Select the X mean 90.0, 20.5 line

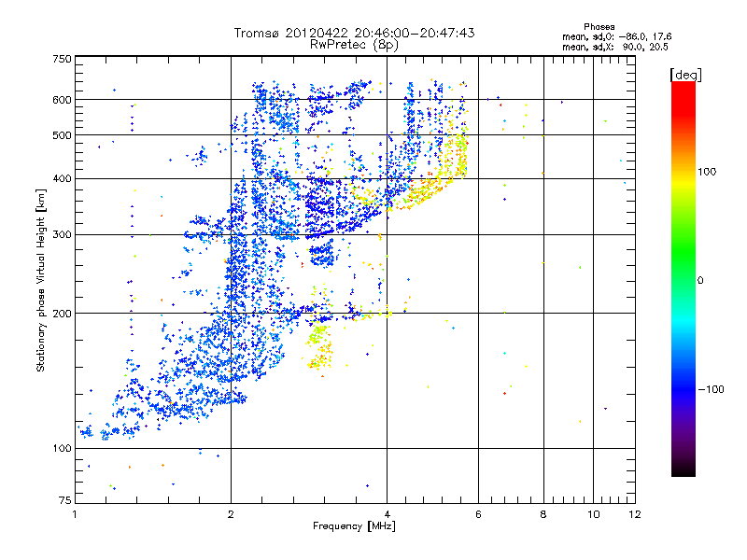tap(615, 47)
